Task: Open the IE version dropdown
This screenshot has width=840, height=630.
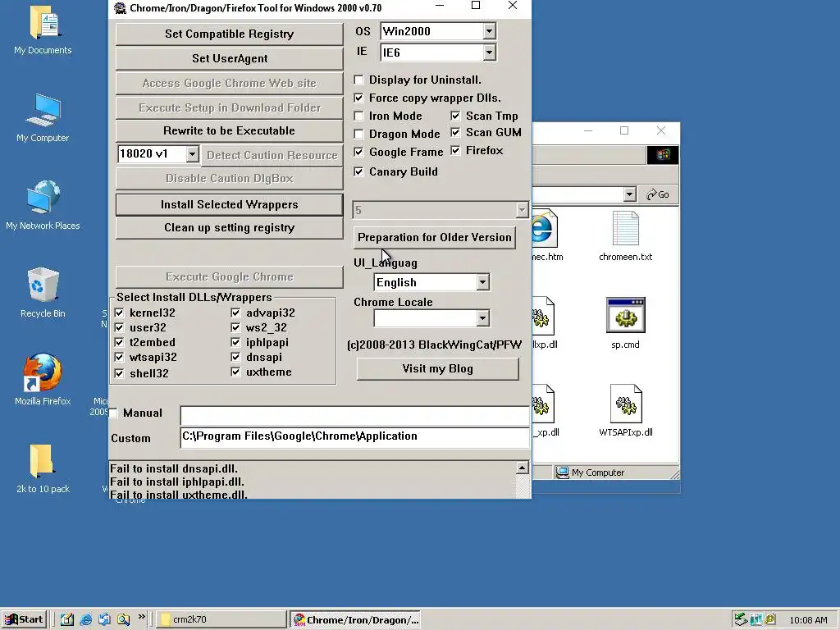Action: (x=489, y=52)
